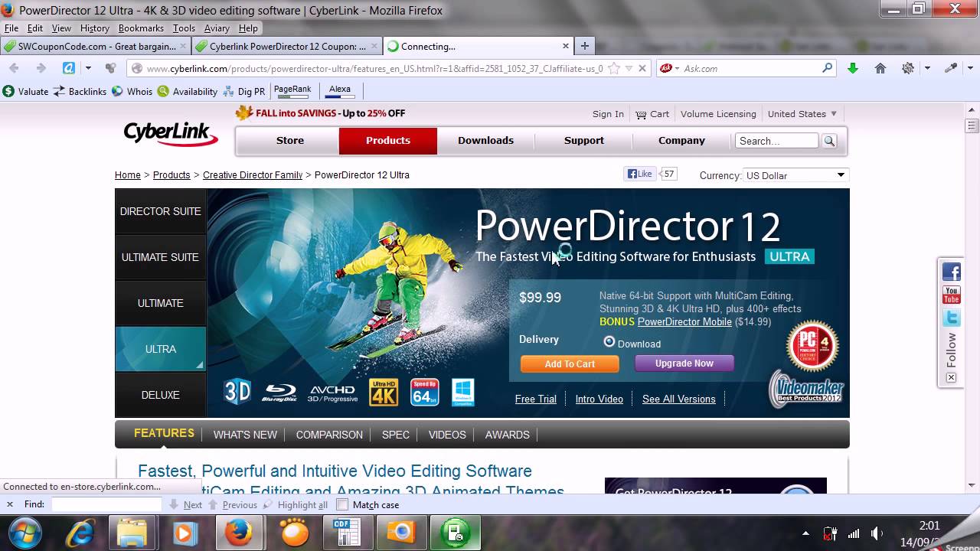This screenshot has height=551, width=980.
Task: Switch to the SWCouponCode.com tab
Action: click(x=95, y=46)
